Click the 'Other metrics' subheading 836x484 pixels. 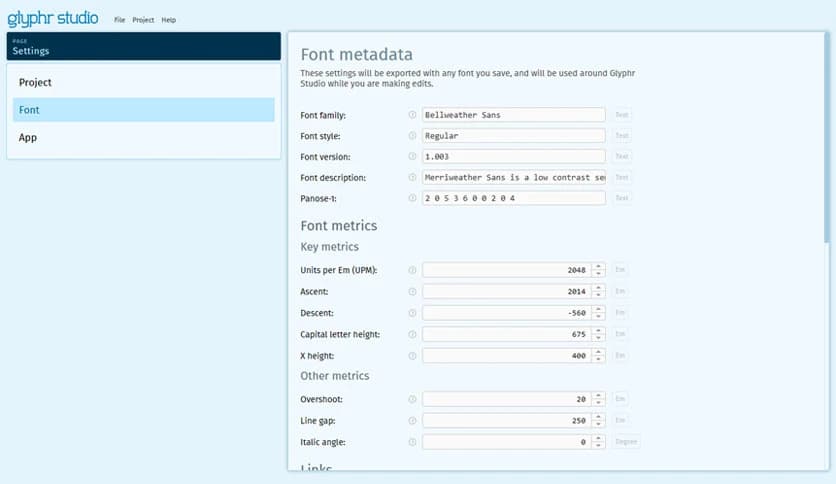[334, 376]
